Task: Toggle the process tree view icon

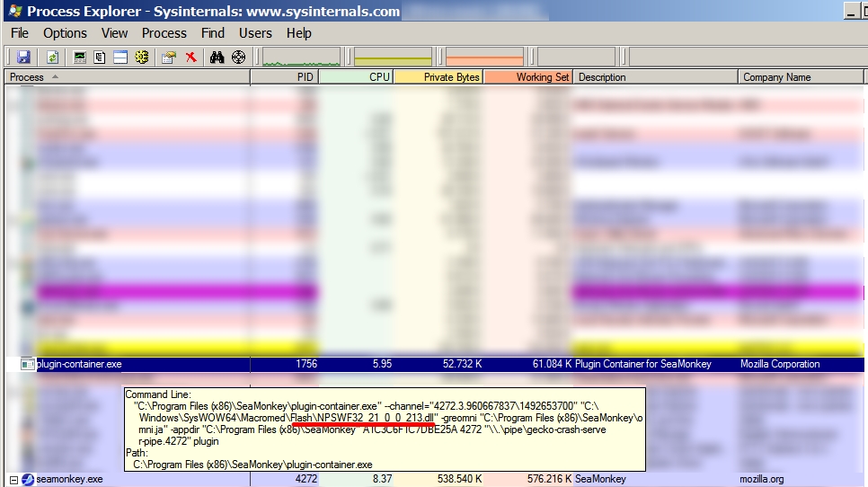Action: click(x=100, y=57)
